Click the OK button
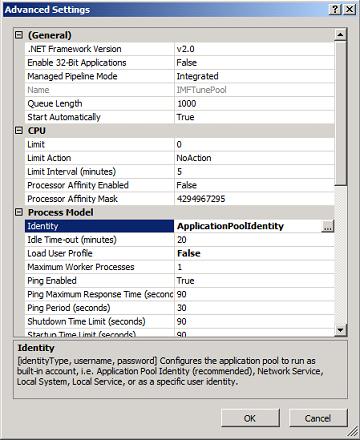360x440 pixels. (x=250, y=418)
